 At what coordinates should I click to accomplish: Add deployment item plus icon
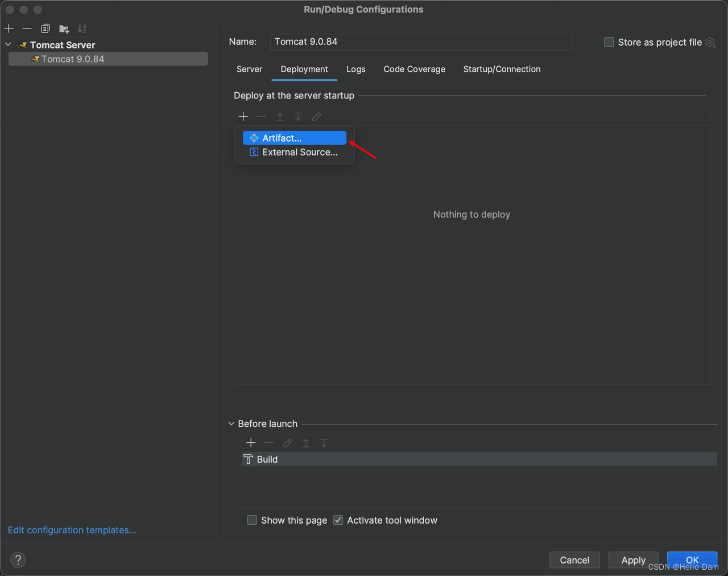pos(243,117)
